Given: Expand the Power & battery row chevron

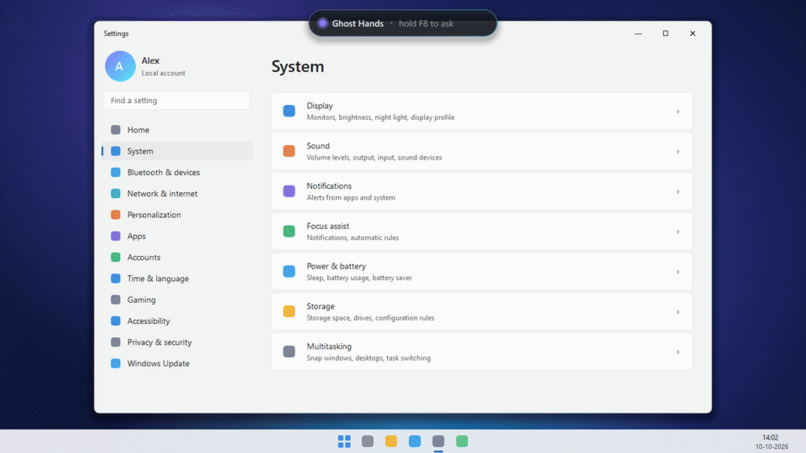Looking at the screenshot, I should tap(677, 272).
